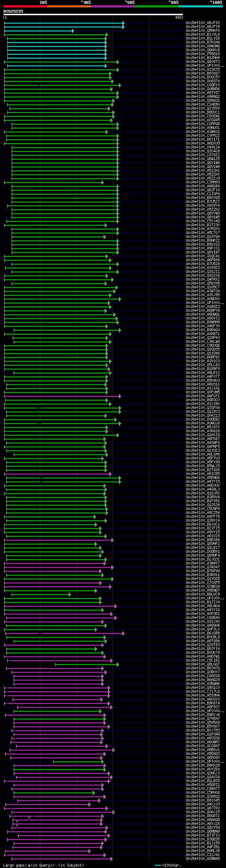The image size is (226, 868).
Task: Select label UniRef100_Q197Q4
Action: [x=203, y=237]
